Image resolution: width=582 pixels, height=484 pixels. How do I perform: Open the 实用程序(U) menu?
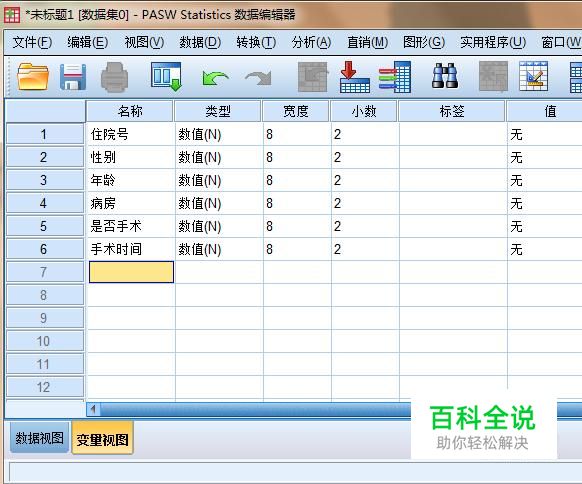(x=493, y=42)
